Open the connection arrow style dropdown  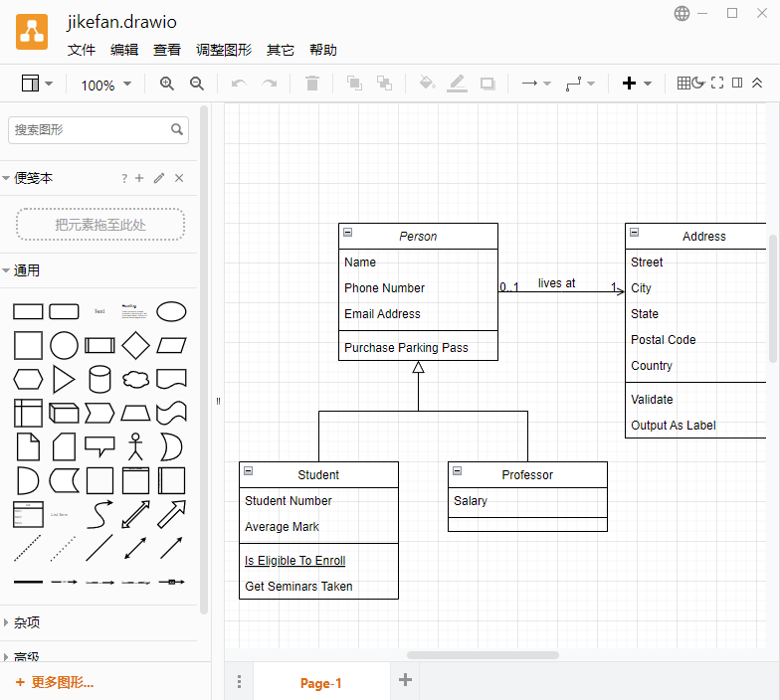point(535,84)
